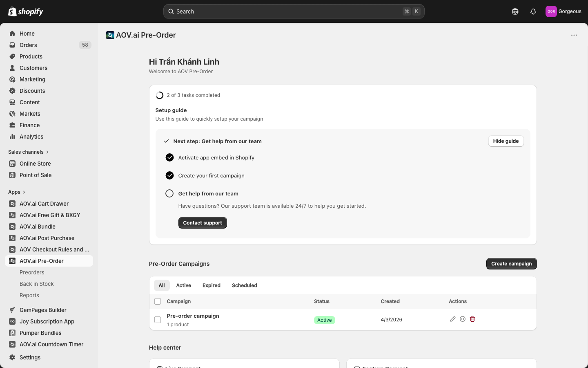Screen dimensions: 588x368
Task: Click the Settings gear icon
Action: [12, 357]
